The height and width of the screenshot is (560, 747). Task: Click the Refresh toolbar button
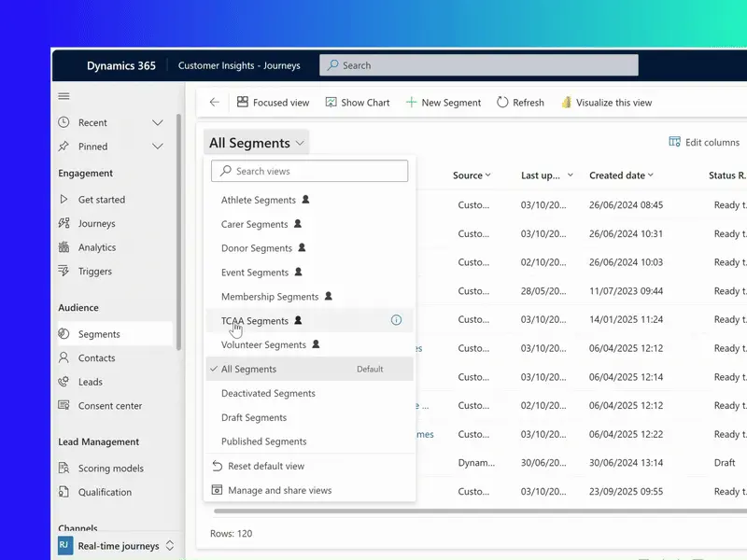[520, 103]
